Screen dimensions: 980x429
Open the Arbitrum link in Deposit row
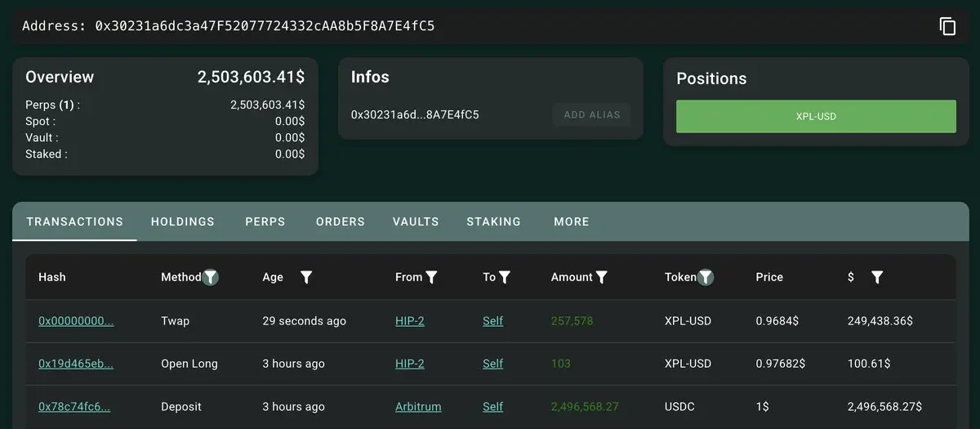(x=418, y=406)
